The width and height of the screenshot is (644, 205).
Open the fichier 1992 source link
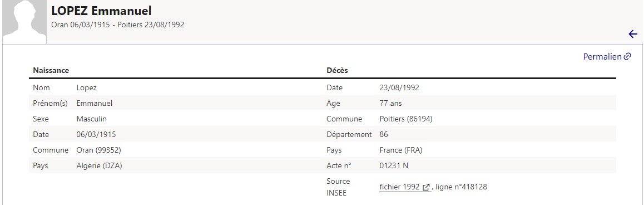pos(405,187)
